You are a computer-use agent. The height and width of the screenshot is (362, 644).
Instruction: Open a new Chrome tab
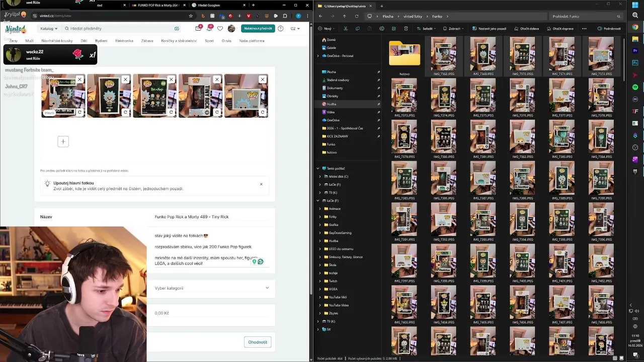253,5
